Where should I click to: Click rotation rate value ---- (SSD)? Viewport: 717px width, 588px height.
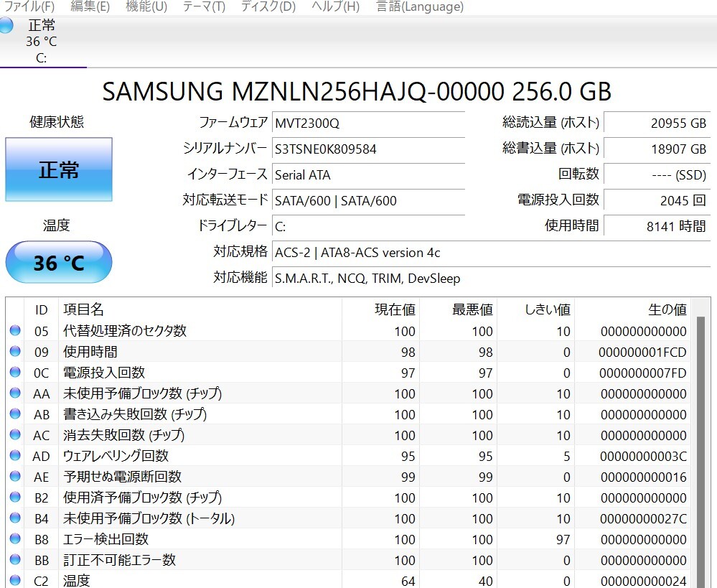click(x=657, y=174)
